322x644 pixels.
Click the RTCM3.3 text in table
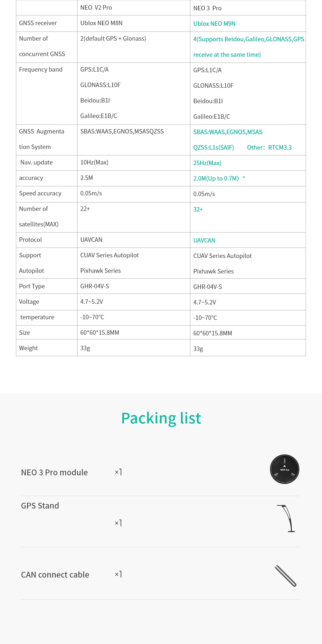[280, 147]
